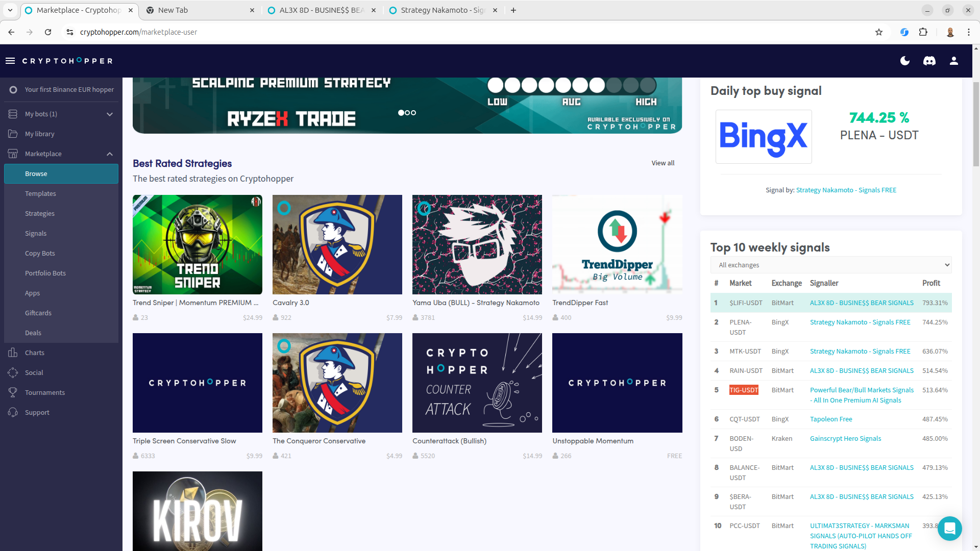The height and width of the screenshot is (551, 980).
Task: Select the second banner carousel dot
Action: click(407, 113)
